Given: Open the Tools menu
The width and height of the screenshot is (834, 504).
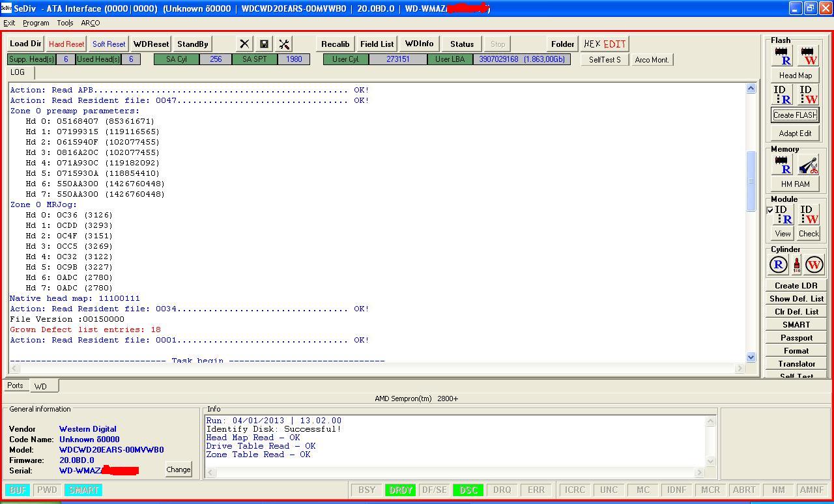Looking at the screenshot, I should pos(65,23).
